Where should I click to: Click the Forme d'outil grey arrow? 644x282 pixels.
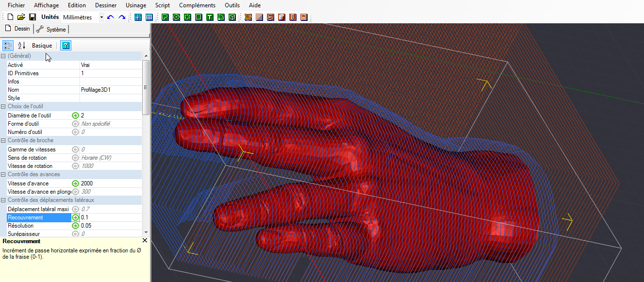[x=75, y=124]
